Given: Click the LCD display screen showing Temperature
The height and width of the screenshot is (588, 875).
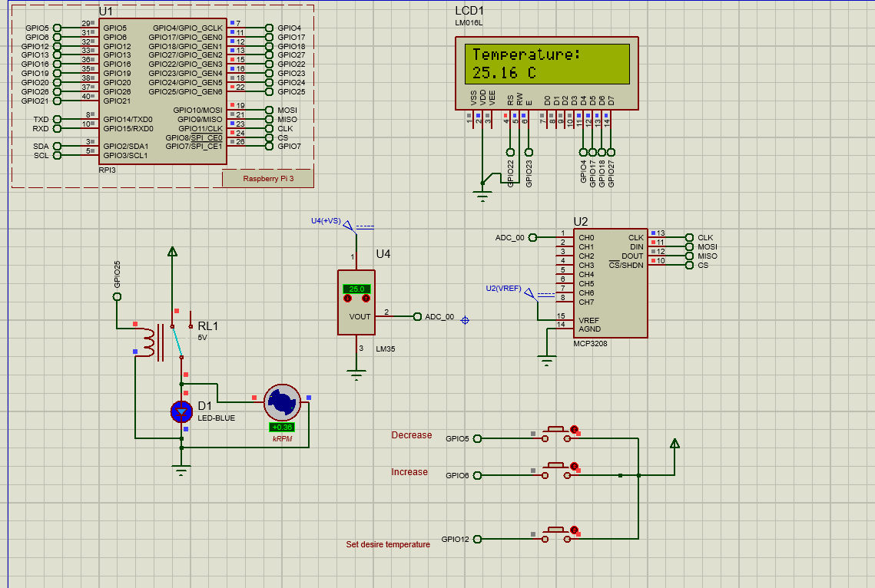Looking at the screenshot, I should [547, 64].
